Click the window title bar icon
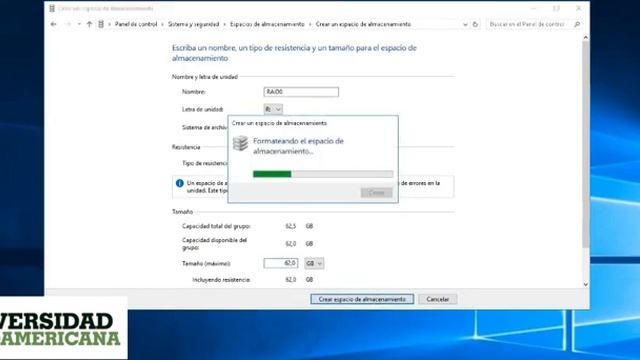Viewport: 640px width, 360px height. (x=52, y=8)
